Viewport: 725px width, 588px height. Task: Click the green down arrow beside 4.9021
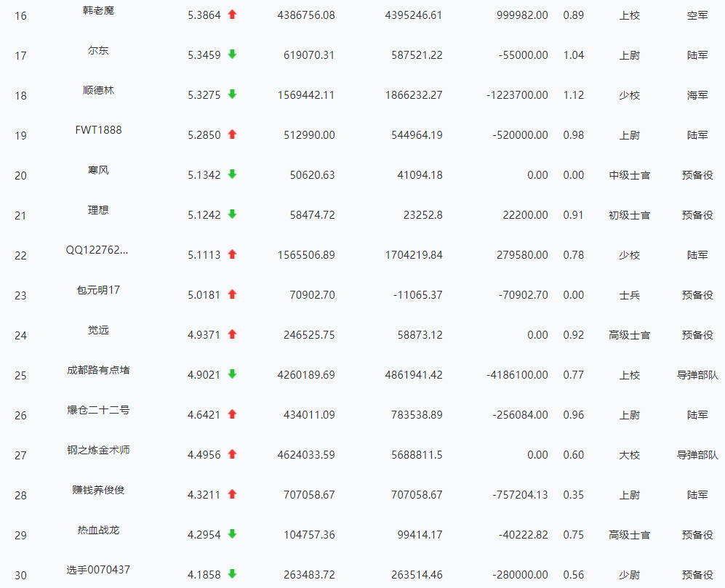click(232, 374)
